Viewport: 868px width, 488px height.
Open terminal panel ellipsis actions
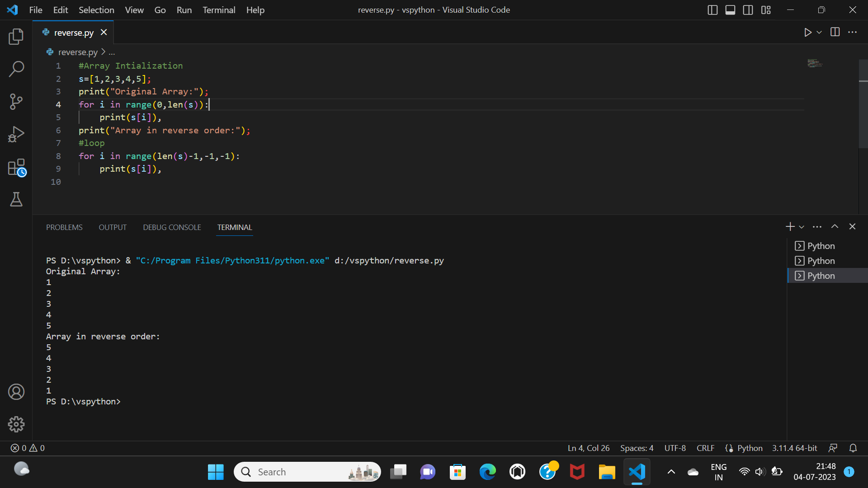[x=817, y=226]
